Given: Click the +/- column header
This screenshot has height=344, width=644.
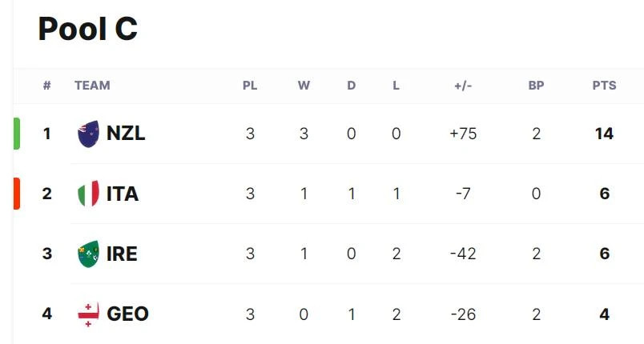Looking at the screenshot, I should [x=463, y=86].
